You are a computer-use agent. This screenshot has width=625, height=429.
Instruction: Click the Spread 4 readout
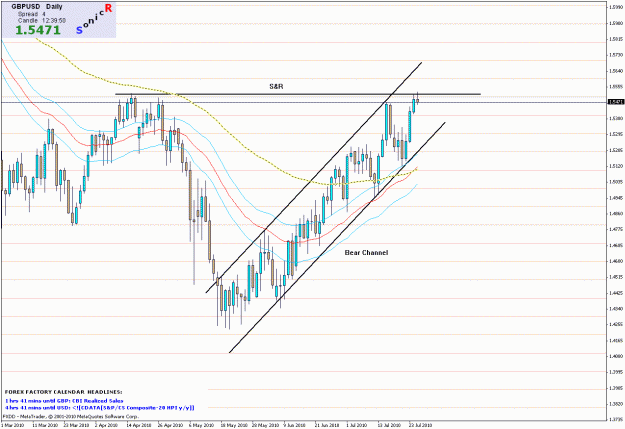pyautogui.click(x=31, y=14)
